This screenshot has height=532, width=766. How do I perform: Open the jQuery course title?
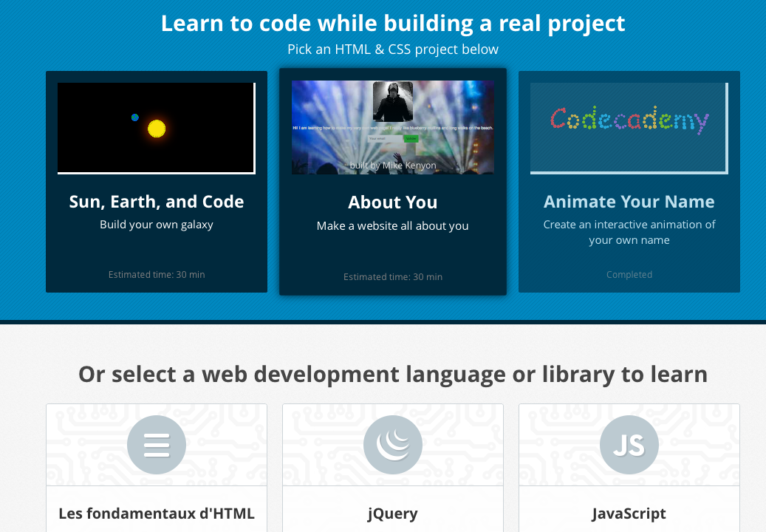(x=393, y=514)
